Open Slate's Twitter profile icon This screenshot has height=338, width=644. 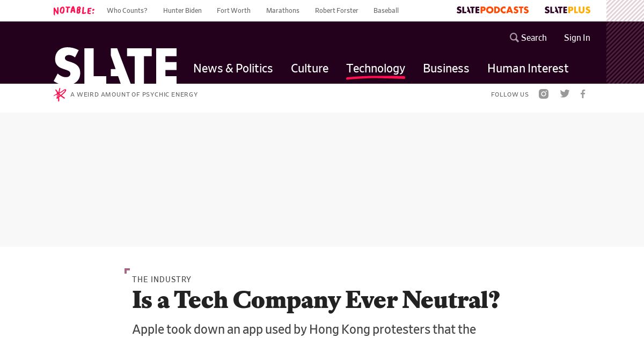(565, 94)
